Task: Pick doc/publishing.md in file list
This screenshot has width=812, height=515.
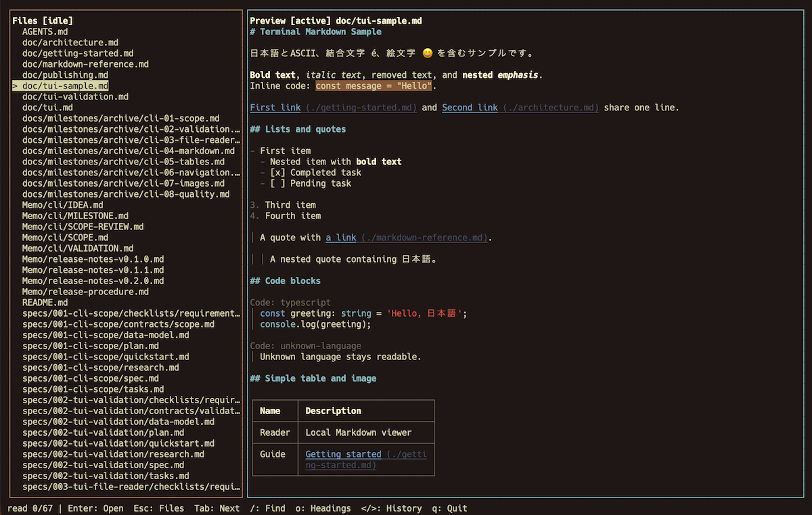Action: tap(65, 75)
